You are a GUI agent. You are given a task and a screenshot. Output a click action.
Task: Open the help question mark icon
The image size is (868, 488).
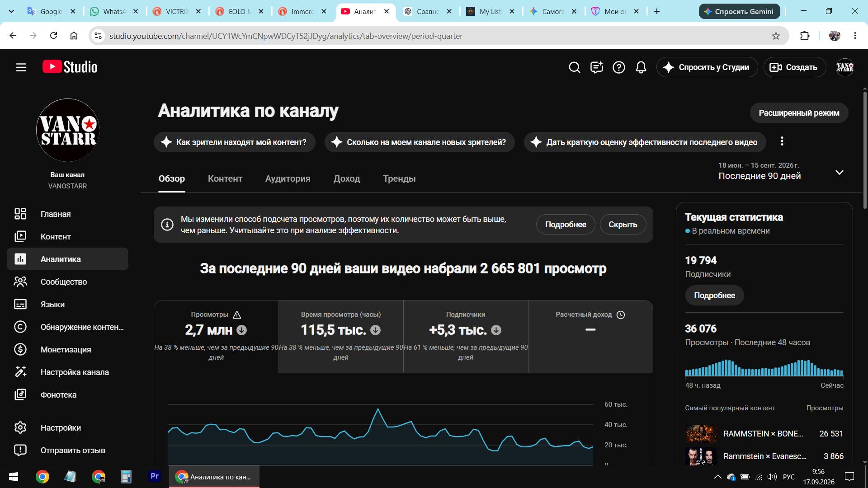click(618, 67)
